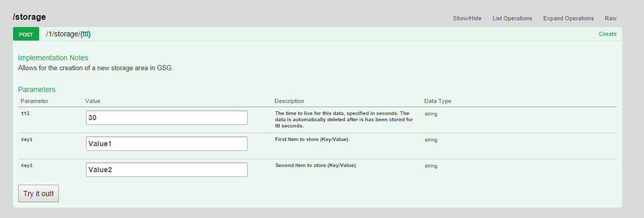The height and width of the screenshot is (218, 644).
Task: Click the Implementation Notes heading
Action: pyautogui.click(x=53, y=58)
